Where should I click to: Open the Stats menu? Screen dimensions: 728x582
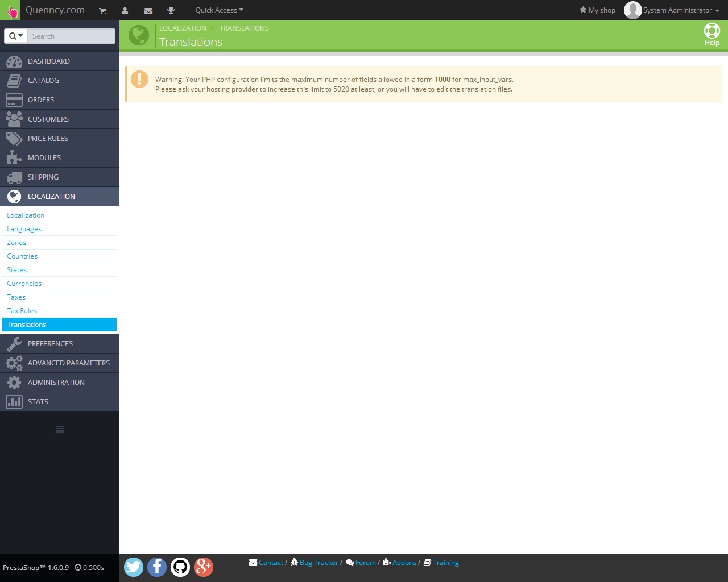(x=60, y=402)
